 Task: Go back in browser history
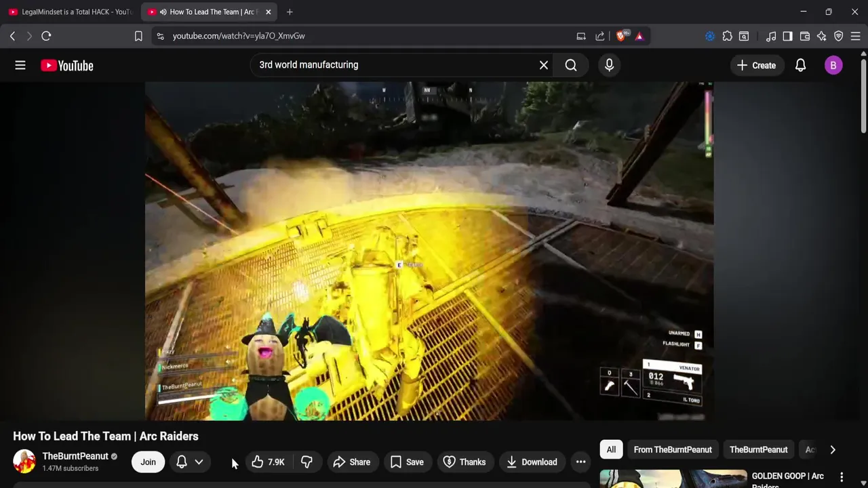pyautogui.click(x=12, y=36)
